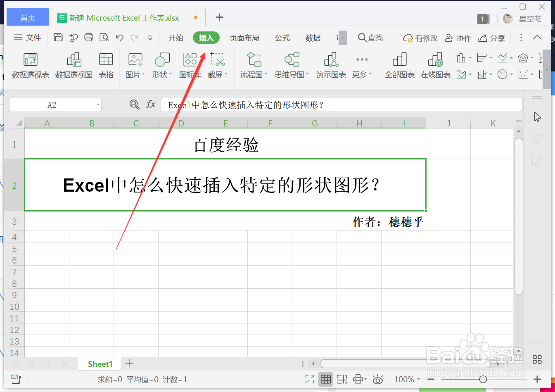Viewport: 555px width, 392px height.
Task: Click the formula bar text field
Action: click(x=342, y=105)
